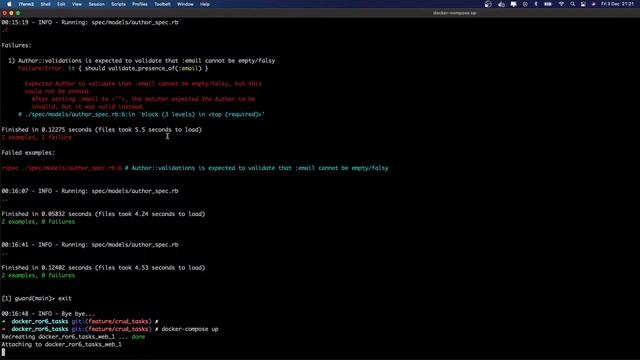This screenshot has height=360, width=640.
Task: Click '2 examples, 1 failure' red text
Action: (x=37, y=137)
